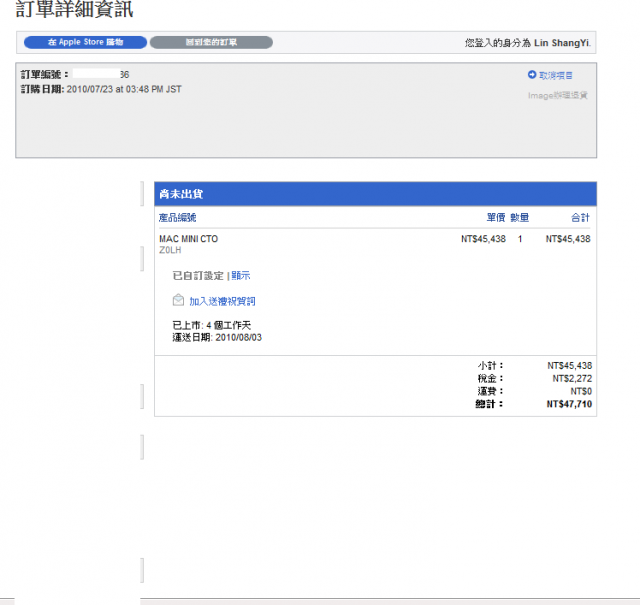This screenshot has width=640, height=605.
Task: Click the 產品編號 column header
Action: click(x=178, y=218)
